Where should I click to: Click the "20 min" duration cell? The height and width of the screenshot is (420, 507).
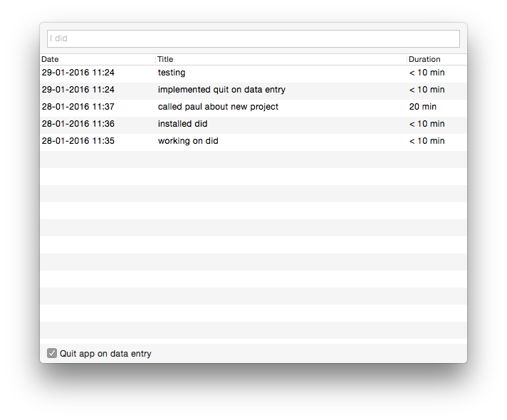click(x=422, y=107)
